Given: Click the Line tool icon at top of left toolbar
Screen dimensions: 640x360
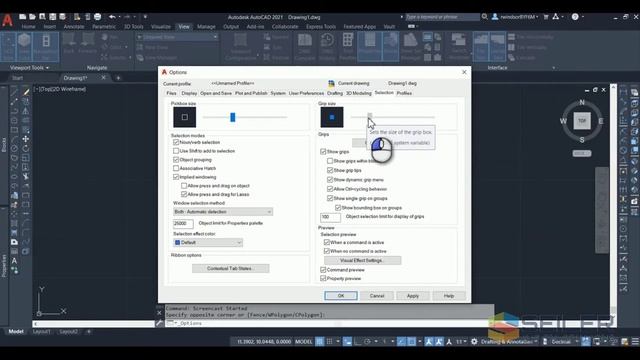Looking at the screenshot, I should 14,92.
